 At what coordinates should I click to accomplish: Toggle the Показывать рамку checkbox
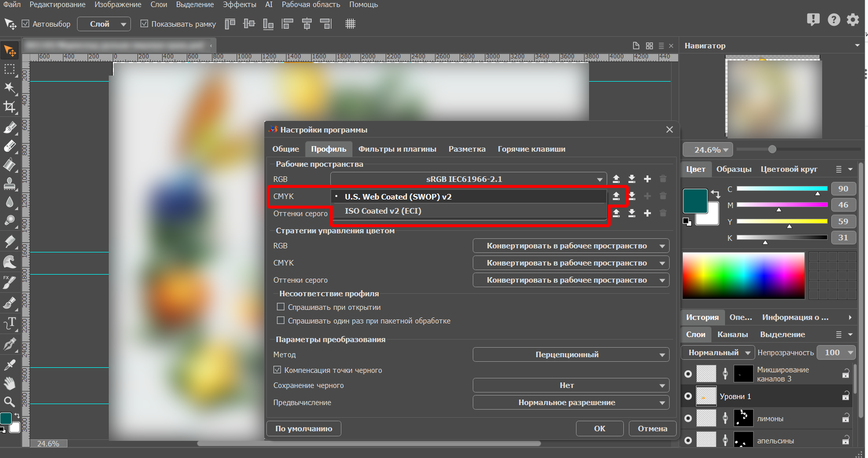[x=144, y=24]
